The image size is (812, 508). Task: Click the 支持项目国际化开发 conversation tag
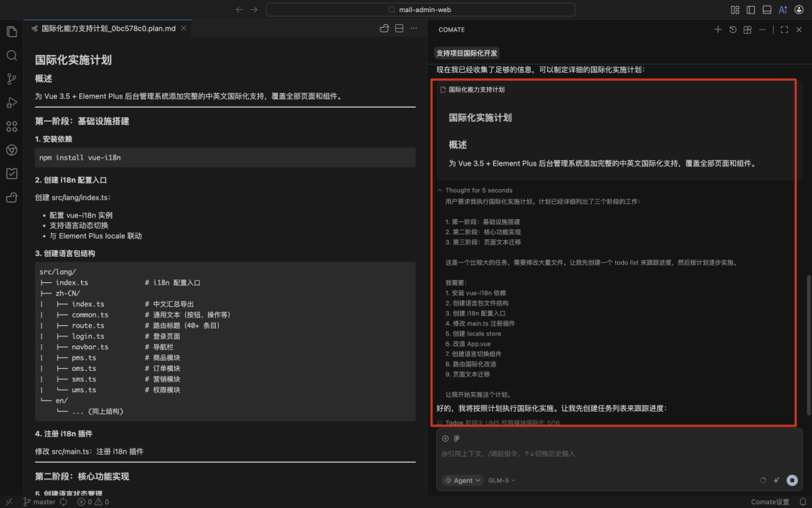(467, 53)
